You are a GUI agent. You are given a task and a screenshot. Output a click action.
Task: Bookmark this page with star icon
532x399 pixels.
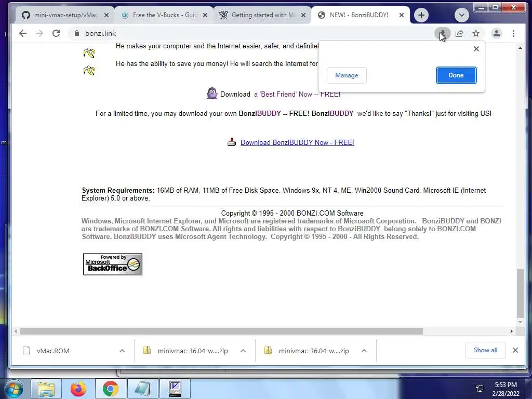pyautogui.click(x=476, y=33)
